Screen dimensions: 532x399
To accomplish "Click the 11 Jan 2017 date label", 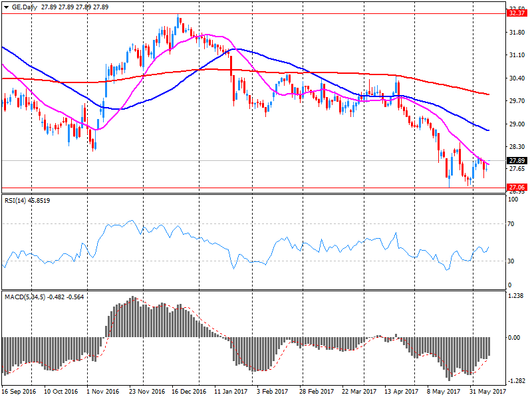I will pyautogui.click(x=231, y=392).
